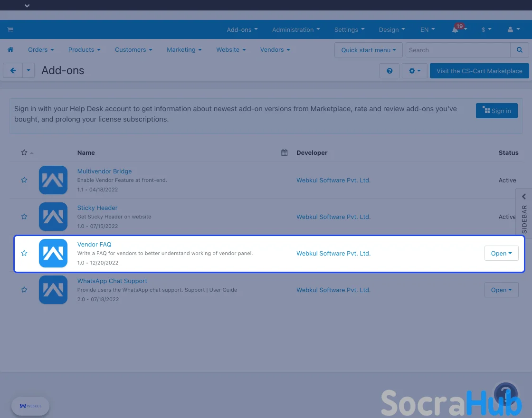The width and height of the screenshot is (532, 418).
Task: Star the WhatsApp Chat Support add-on
Action: pyautogui.click(x=24, y=290)
